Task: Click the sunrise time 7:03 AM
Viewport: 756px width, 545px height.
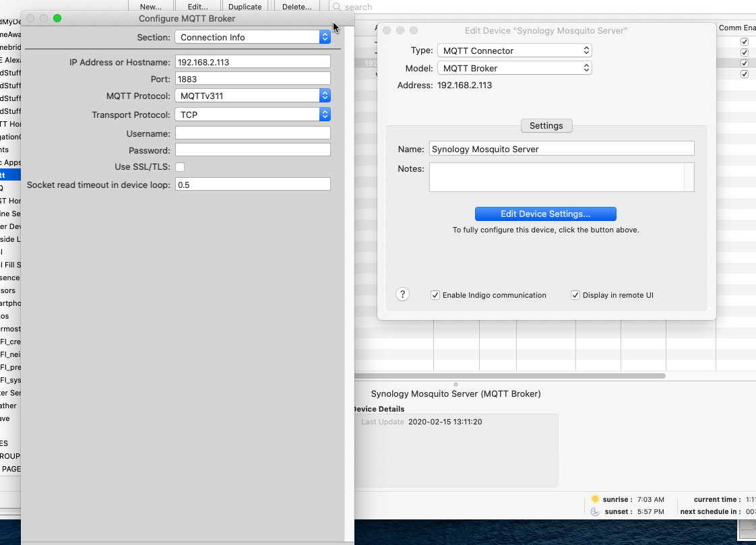Action: click(650, 500)
